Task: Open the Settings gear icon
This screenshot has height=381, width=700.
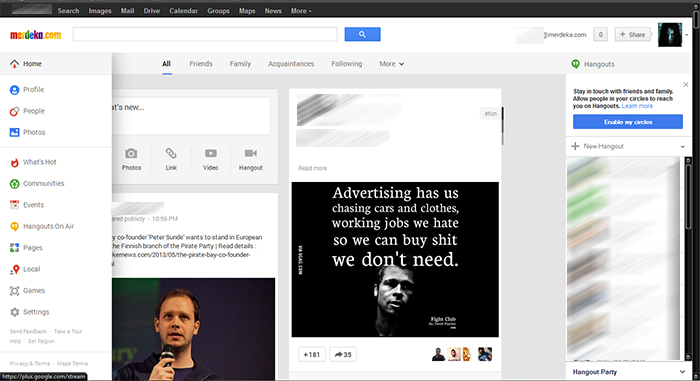Action: point(15,312)
